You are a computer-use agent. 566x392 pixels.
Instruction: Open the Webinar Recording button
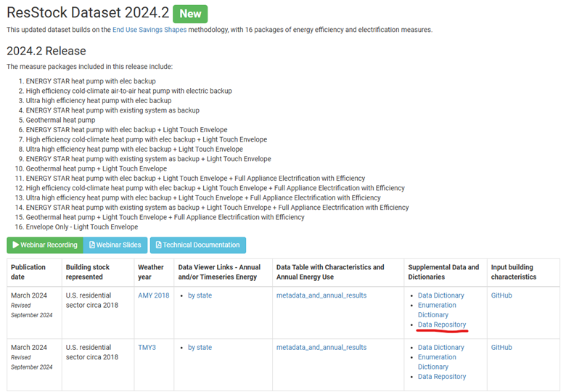pos(45,245)
